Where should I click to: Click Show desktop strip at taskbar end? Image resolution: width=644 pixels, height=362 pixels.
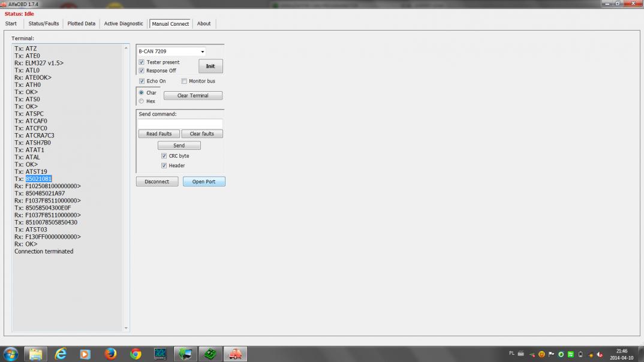[641, 354]
